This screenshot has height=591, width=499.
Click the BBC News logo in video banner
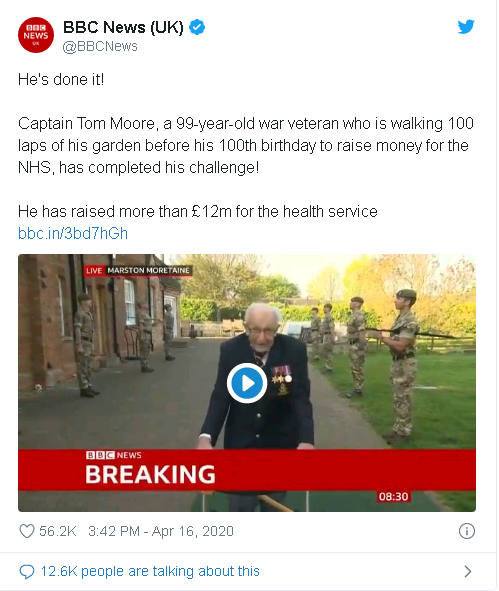tap(114, 455)
